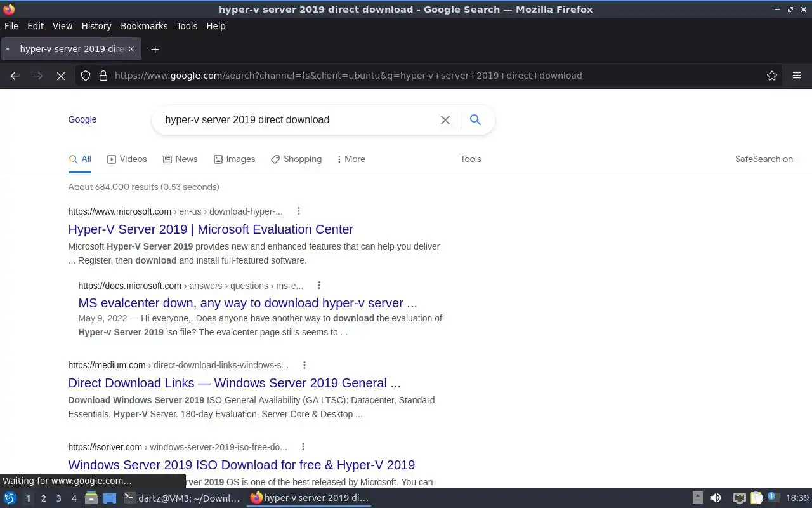This screenshot has height=508, width=812.
Task: Open file manager from taskbar
Action: (x=91, y=498)
